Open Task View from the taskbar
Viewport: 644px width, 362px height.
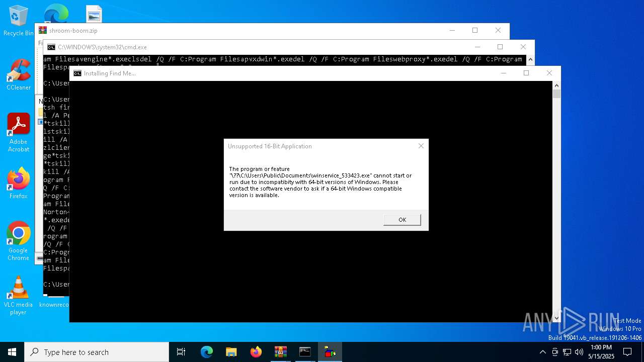point(181,352)
